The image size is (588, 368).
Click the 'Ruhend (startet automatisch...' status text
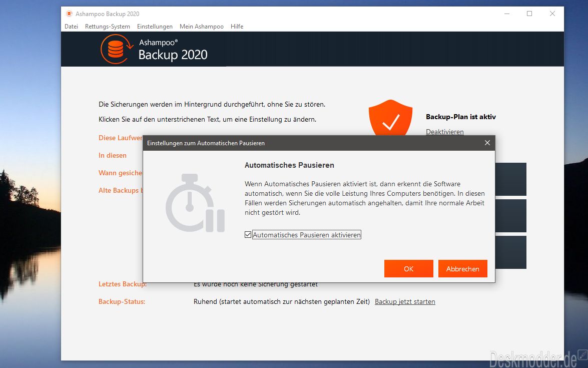282,301
